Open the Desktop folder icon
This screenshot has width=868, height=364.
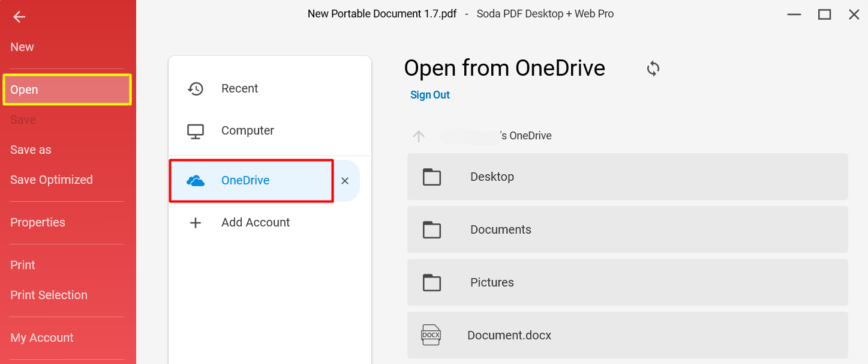pos(431,176)
